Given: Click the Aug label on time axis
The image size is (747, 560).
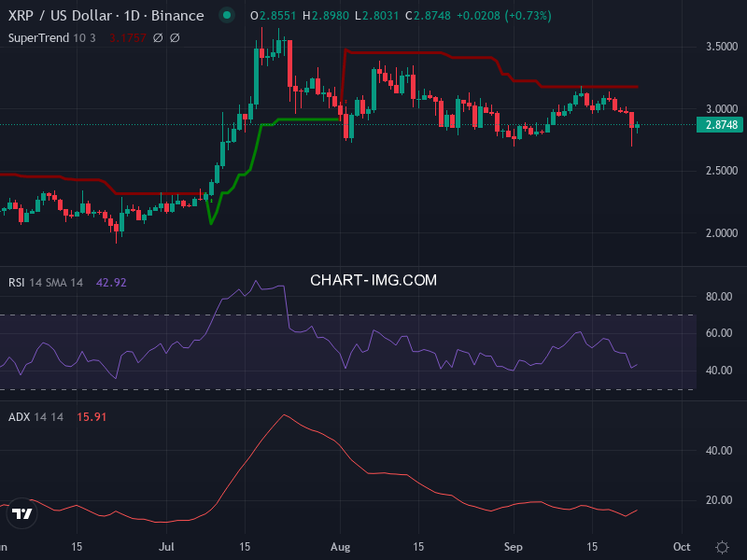Looking at the screenshot, I should (341, 547).
